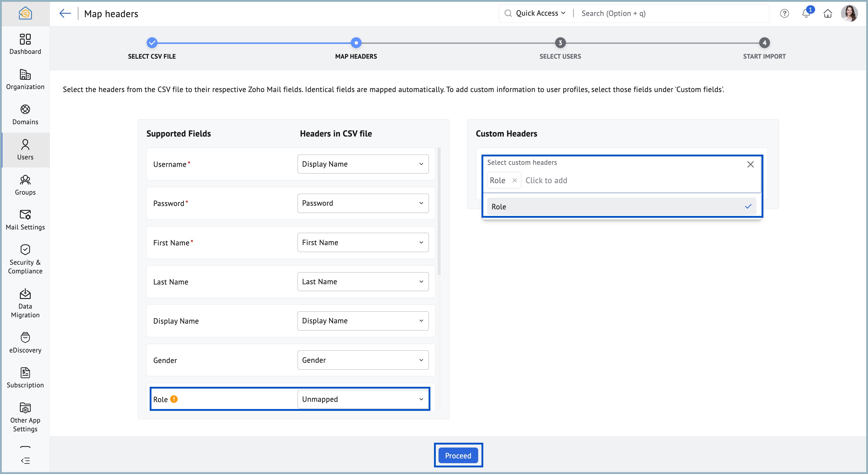868x474 pixels.
Task: Click the help question mark icon
Action: click(784, 14)
